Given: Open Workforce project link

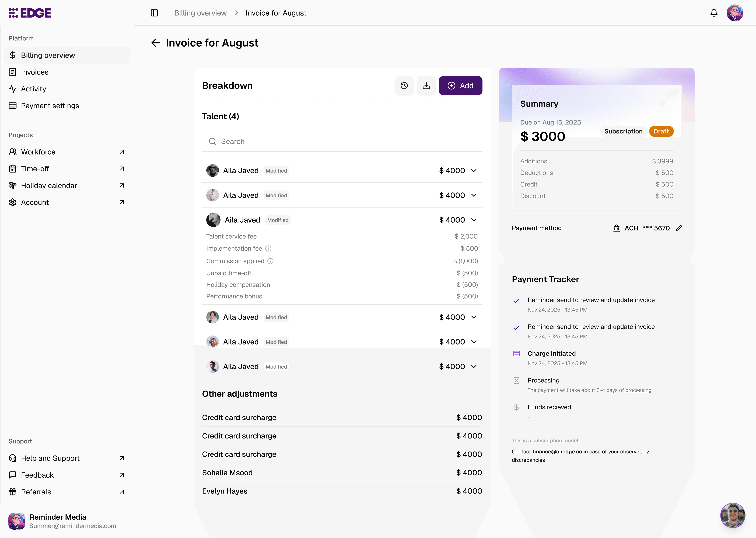Looking at the screenshot, I should [x=38, y=152].
